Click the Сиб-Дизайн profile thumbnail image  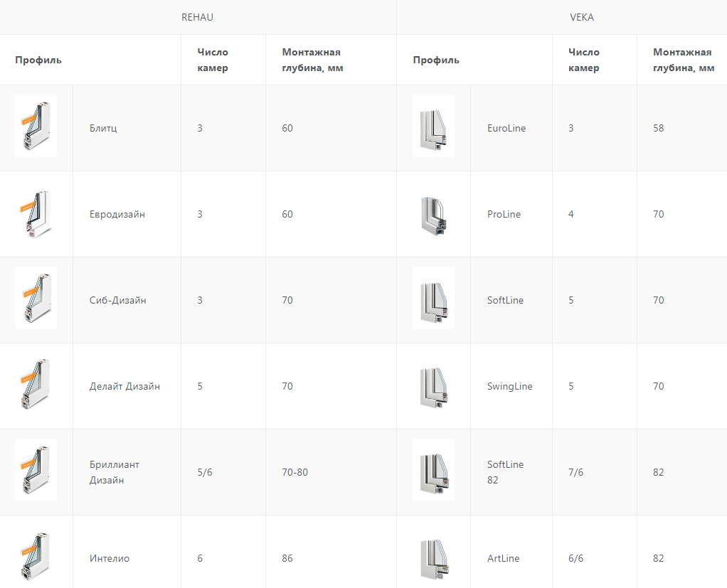pyautogui.click(x=36, y=298)
